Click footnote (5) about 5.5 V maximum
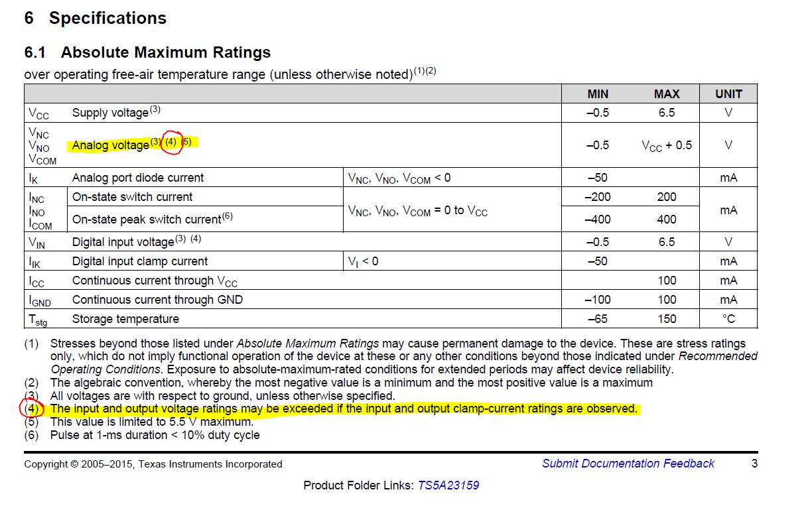 pos(152,422)
